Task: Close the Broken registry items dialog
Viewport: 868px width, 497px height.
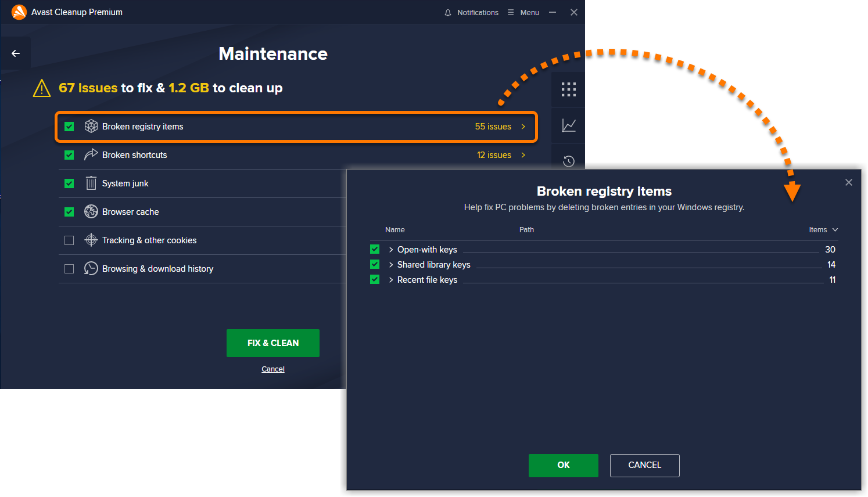Action: pyautogui.click(x=849, y=182)
